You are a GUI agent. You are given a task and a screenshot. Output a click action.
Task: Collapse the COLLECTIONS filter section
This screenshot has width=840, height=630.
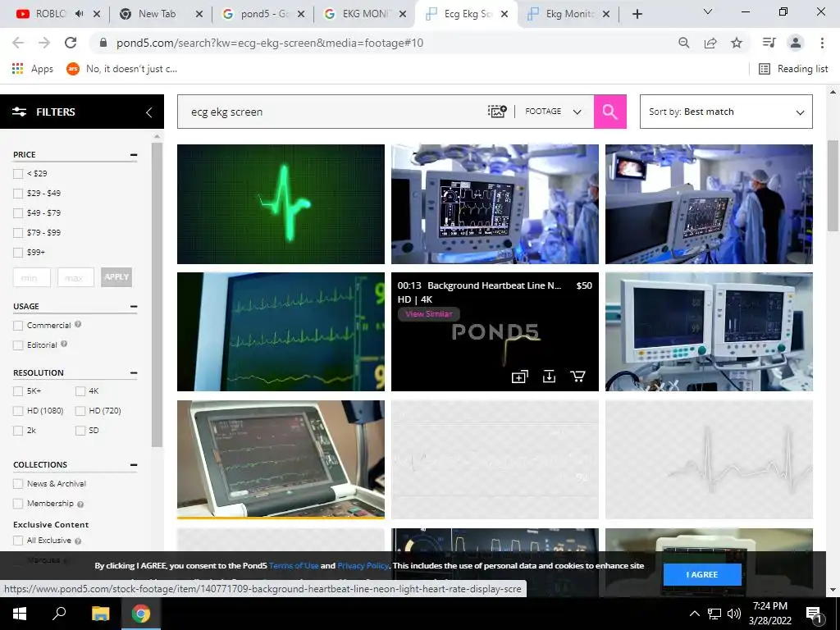[134, 465]
